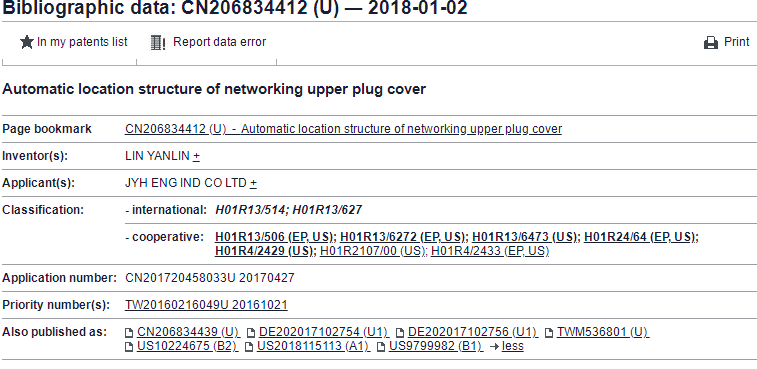
Task: Click the Report data error icon
Action: [x=158, y=43]
